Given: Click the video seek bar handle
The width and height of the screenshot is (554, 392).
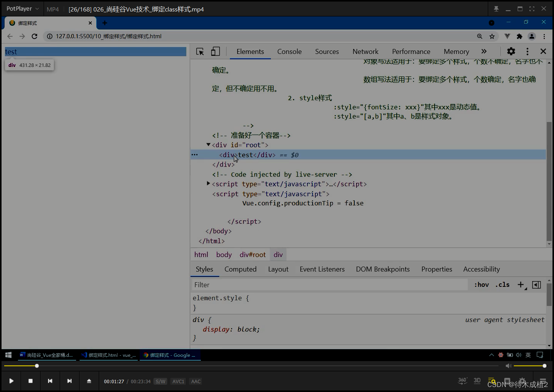Looking at the screenshot, I should click(x=37, y=366).
